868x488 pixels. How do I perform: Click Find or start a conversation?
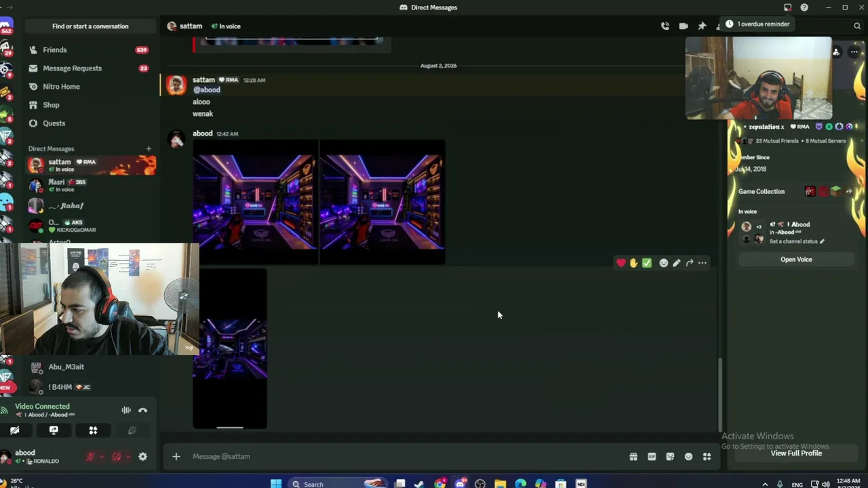click(x=90, y=26)
